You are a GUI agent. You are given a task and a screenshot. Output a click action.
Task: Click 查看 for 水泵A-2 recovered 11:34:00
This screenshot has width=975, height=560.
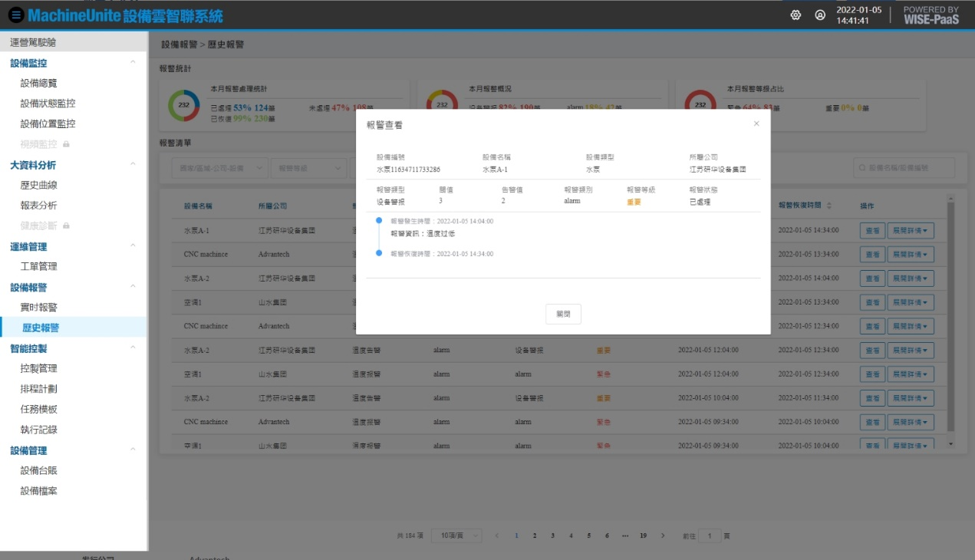coord(872,398)
